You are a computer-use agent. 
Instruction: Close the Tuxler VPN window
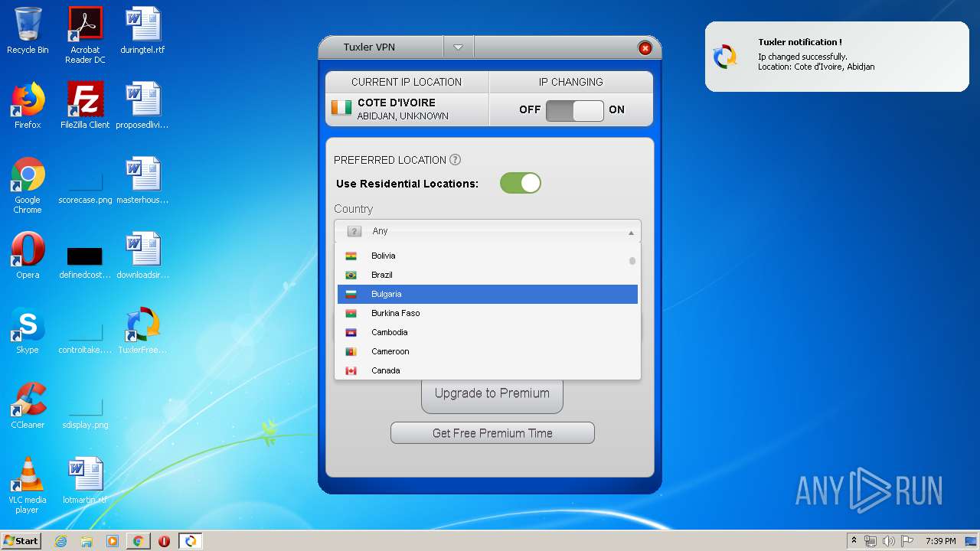[x=645, y=48]
